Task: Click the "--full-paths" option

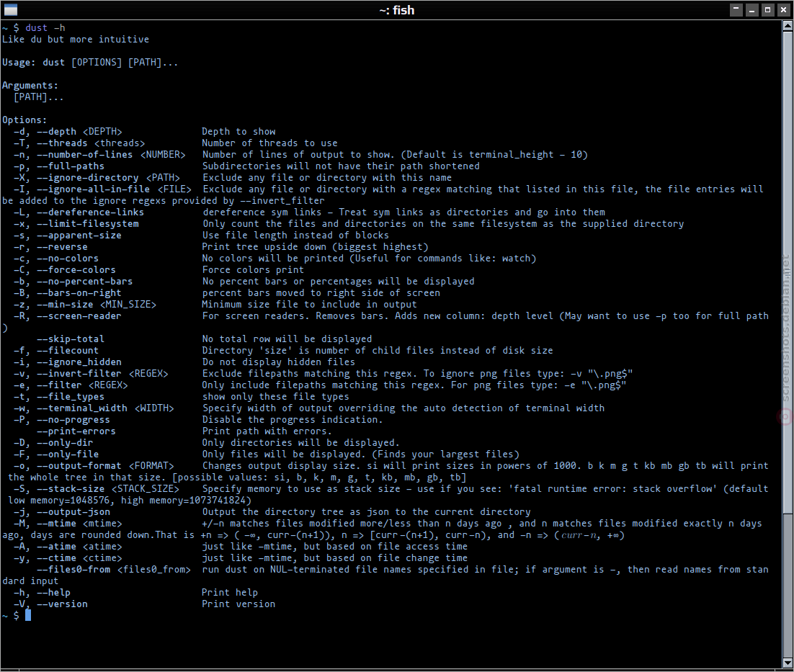Action: tap(71, 166)
